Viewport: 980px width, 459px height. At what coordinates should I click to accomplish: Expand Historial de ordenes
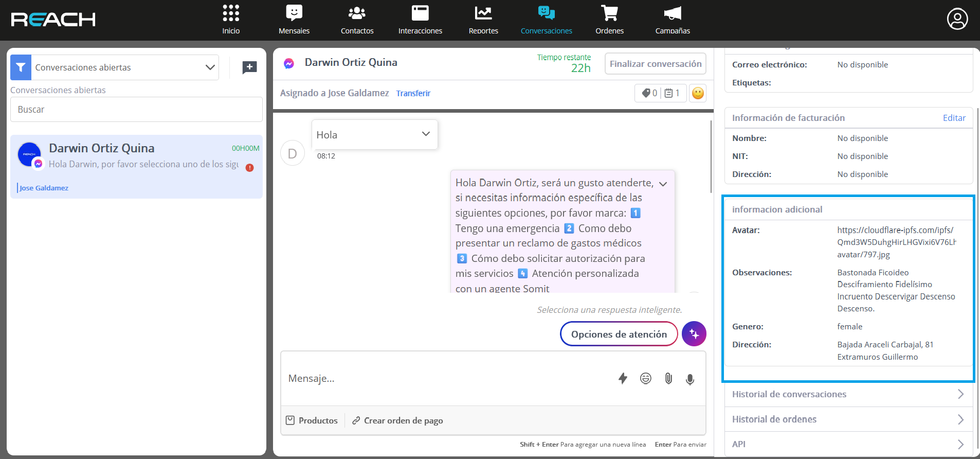pyautogui.click(x=848, y=419)
